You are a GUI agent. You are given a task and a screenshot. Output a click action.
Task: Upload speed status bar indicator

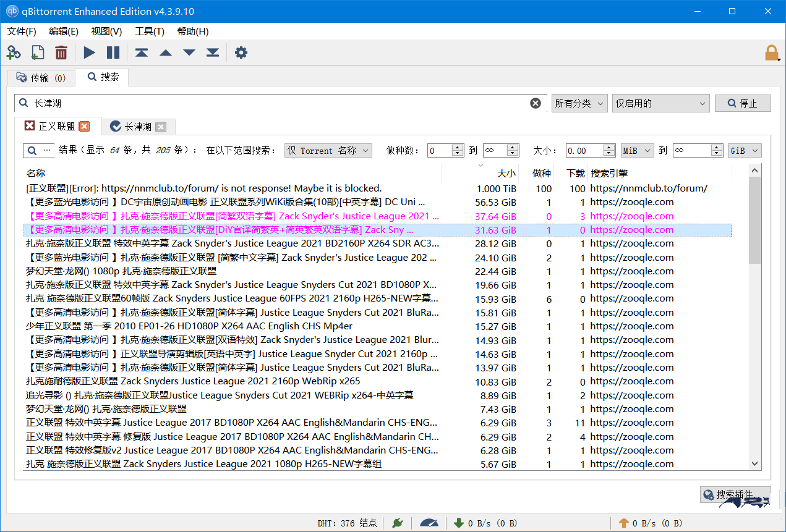(x=651, y=523)
